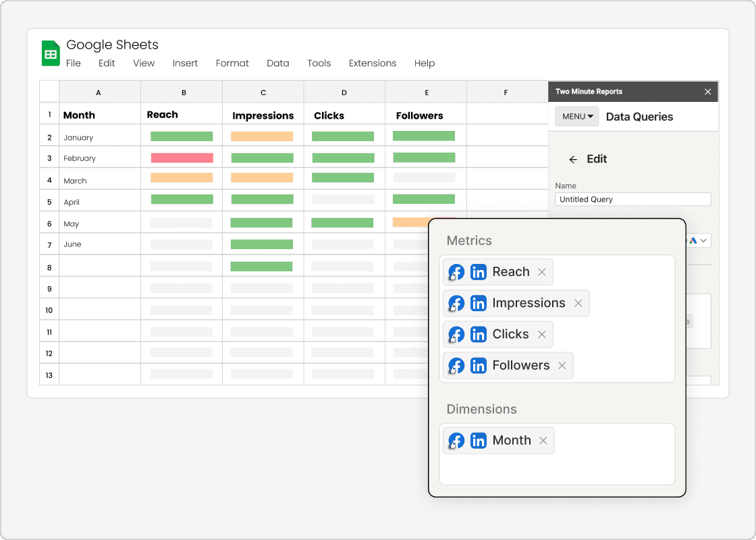Click the LinkedIn icon on the Followers metric
The width and height of the screenshot is (756, 540).
click(x=478, y=364)
